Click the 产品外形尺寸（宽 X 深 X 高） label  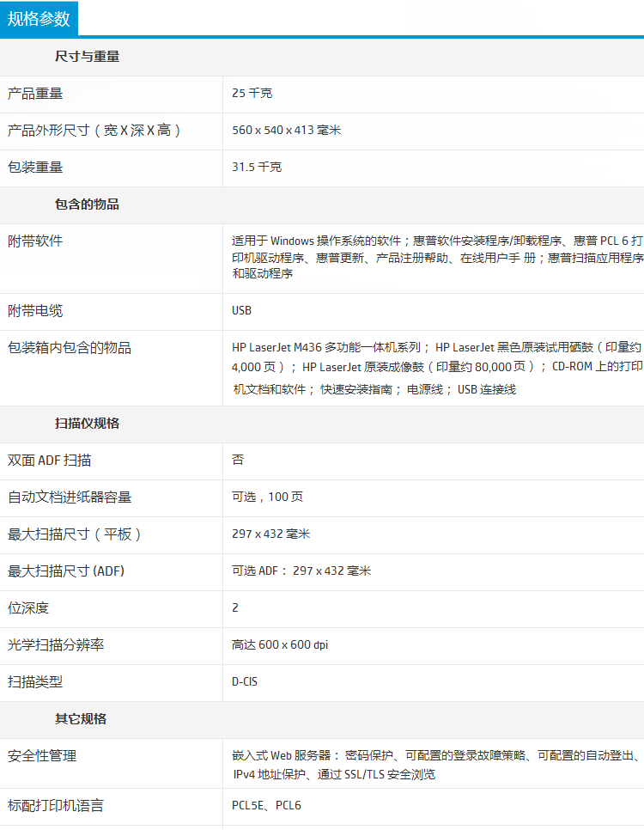pos(94,131)
